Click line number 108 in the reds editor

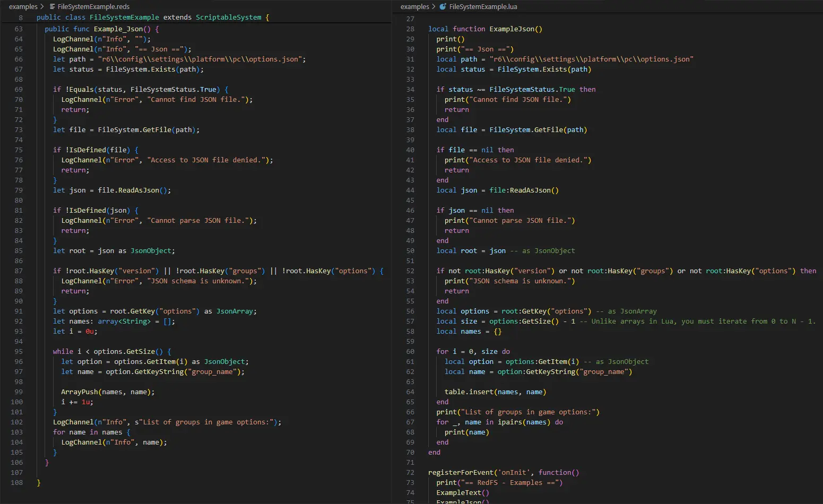[17, 483]
